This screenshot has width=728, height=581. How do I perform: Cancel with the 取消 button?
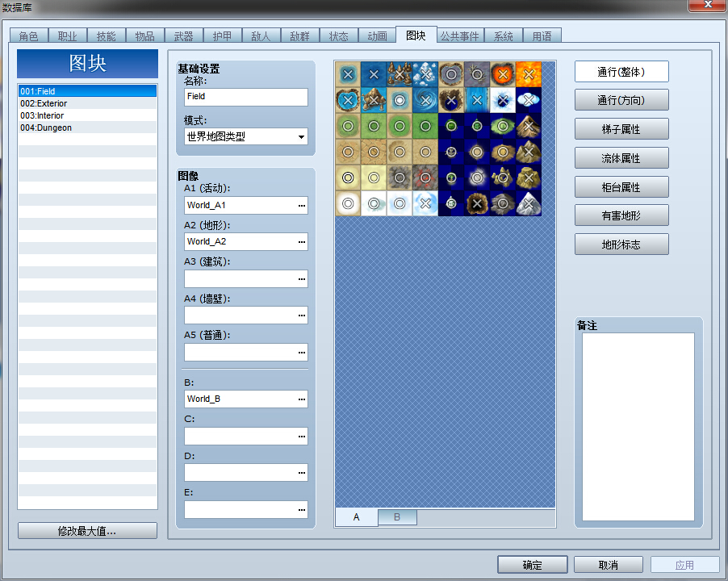(609, 565)
